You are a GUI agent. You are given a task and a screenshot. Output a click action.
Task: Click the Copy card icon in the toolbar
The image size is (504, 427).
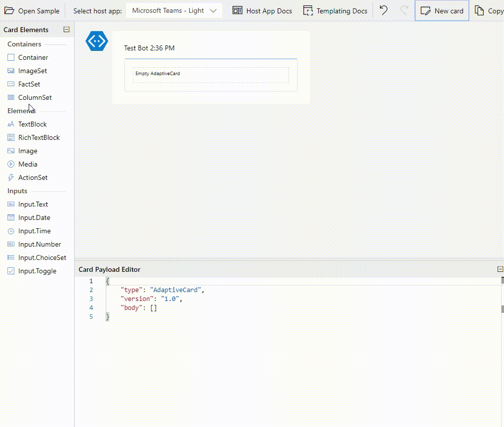tap(479, 10)
